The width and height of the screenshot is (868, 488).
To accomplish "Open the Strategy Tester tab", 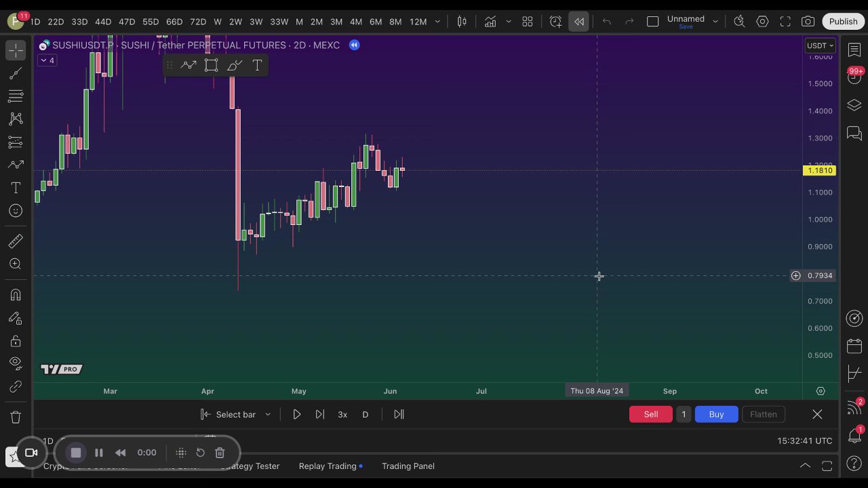I will 250,466.
